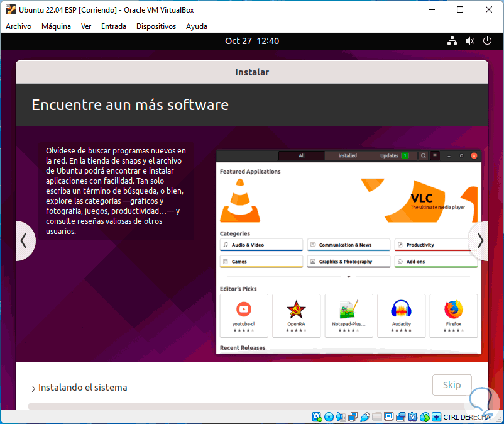Click the VLC ultimate media player banner text

click(x=437, y=207)
